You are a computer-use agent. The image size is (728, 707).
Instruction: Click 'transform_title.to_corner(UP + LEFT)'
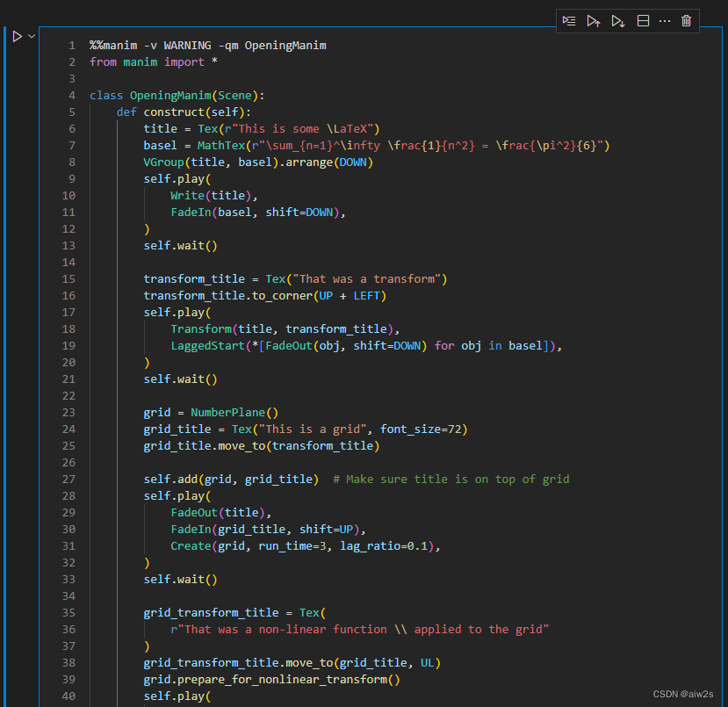264,296
